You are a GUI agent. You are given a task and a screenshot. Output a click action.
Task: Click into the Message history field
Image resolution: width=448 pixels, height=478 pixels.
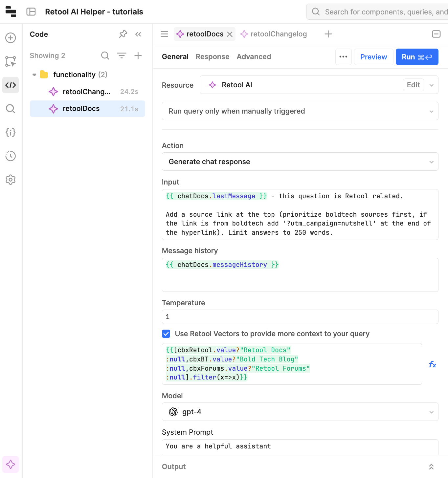tap(300, 275)
